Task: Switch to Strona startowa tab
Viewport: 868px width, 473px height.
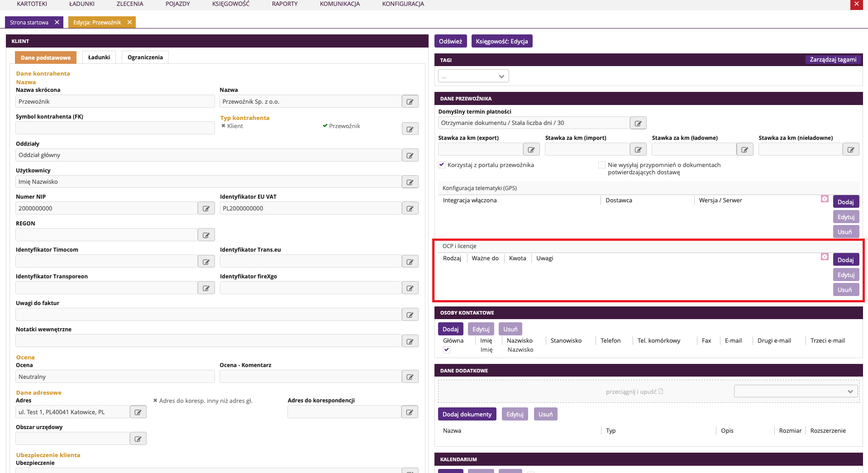Action: click(29, 22)
